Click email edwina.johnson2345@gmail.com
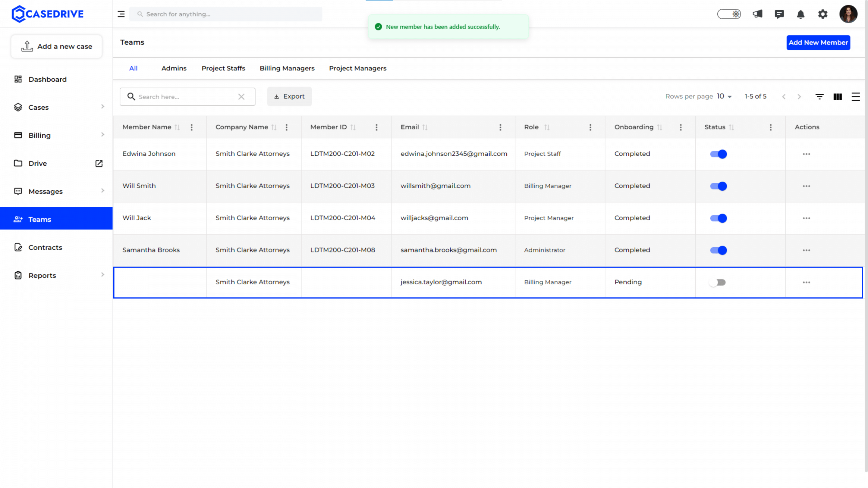Viewport: 868px width, 488px height. (x=454, y=154)
